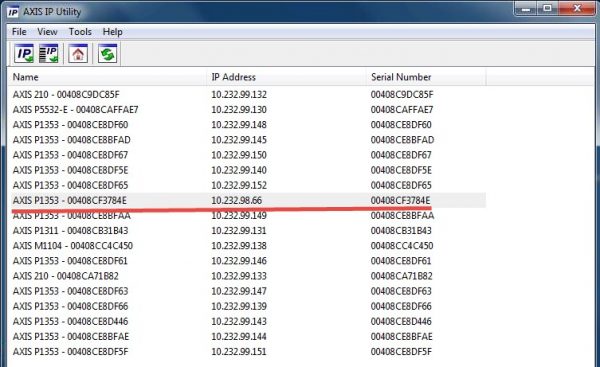Click serial number cell 00408C9DC85F
600x367 pixels.
[x=402, y=95]
